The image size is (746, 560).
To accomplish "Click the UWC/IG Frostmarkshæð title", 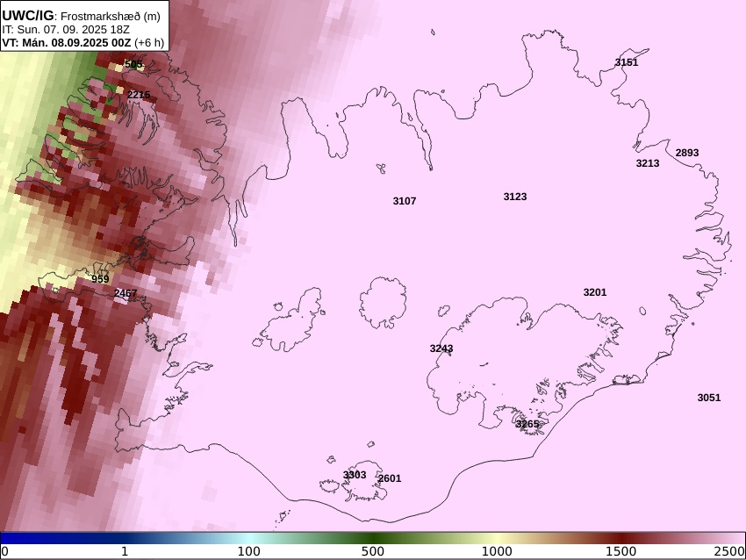I will click(x=82, y=16).
